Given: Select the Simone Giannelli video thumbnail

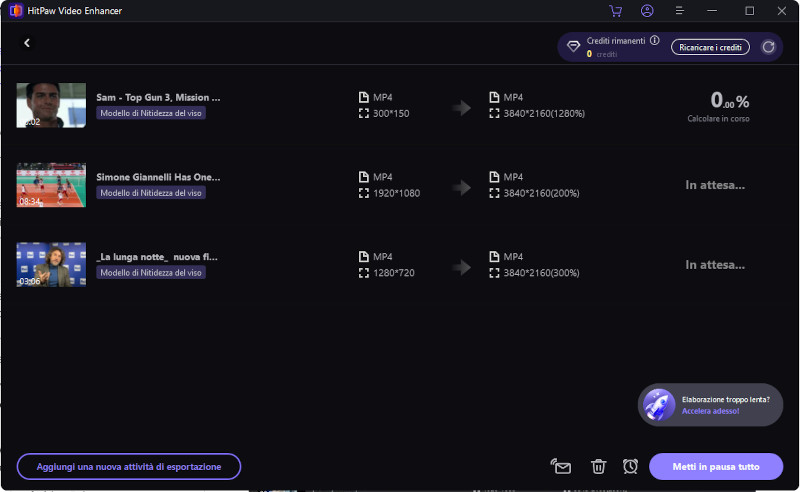Looking at the screenshot, I should coord(51,185).
